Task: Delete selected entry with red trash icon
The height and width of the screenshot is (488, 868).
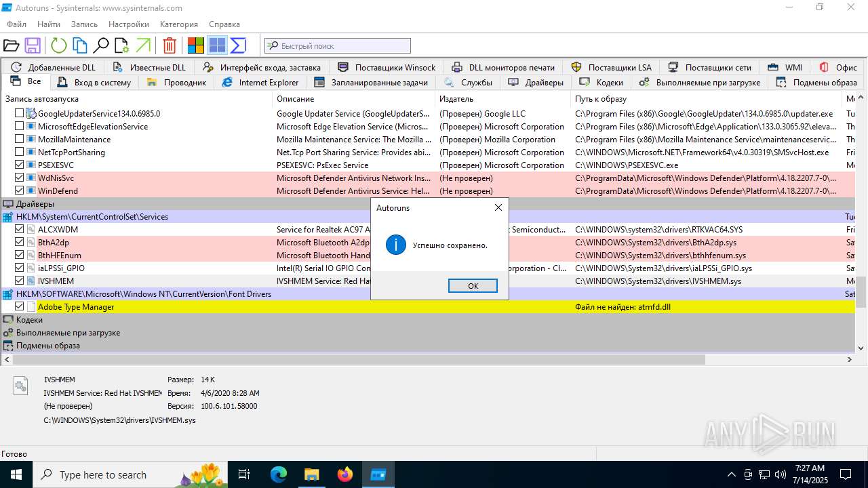Action: click(170, 45)
